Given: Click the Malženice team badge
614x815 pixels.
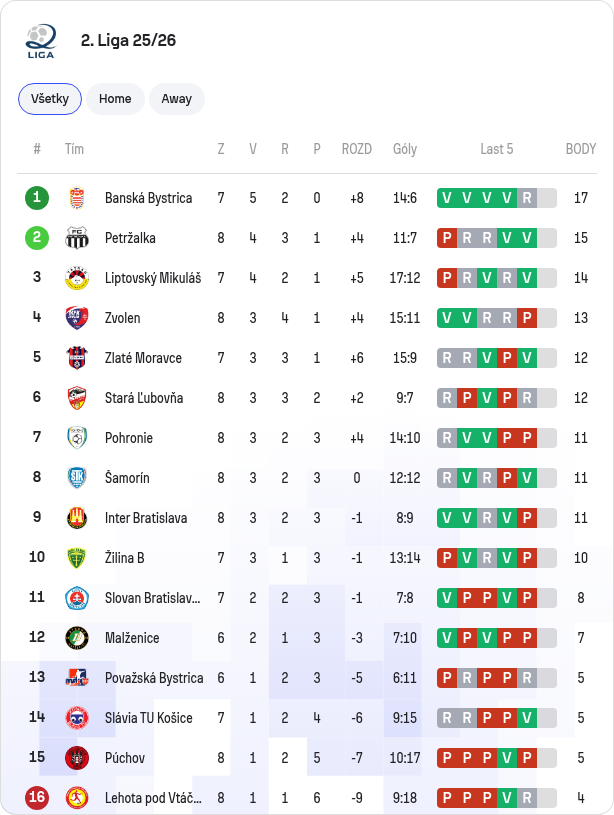Looking at the screenshot, I should tap(77, 638).
